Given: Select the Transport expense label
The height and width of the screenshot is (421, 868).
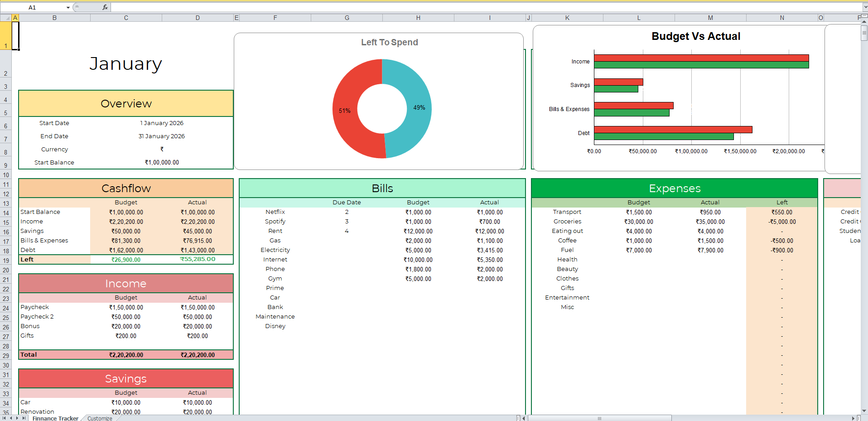Looking at the screenshot, I should pos(567,212).
